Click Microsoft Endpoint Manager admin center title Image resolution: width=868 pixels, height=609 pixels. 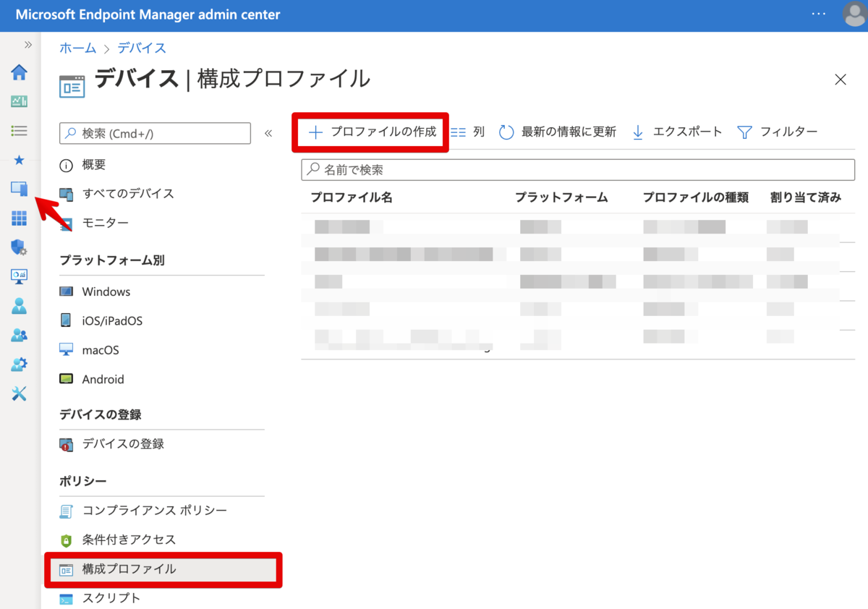pos(148,14)
